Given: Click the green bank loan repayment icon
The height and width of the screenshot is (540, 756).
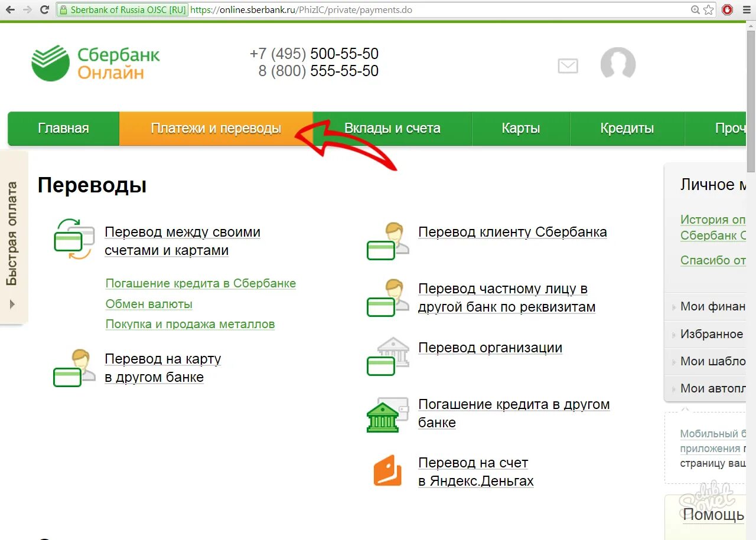Looking at the screenshot, I should click(388, 414).
